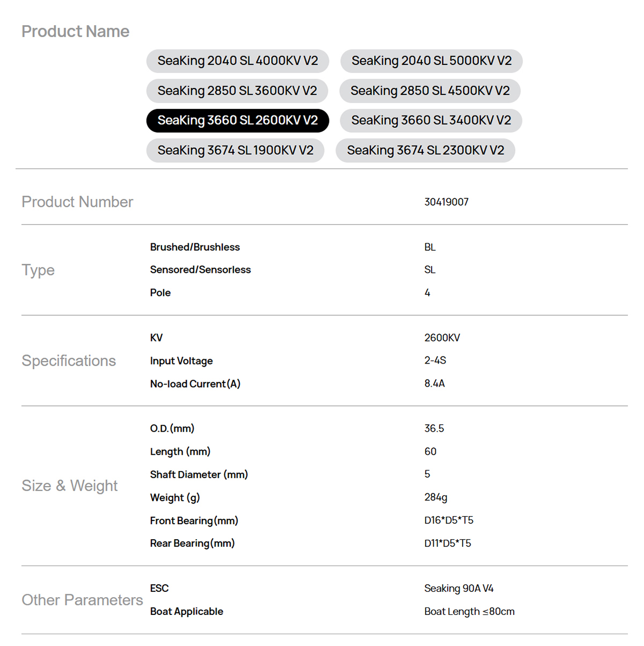Switch to SeaKing 3660 SL 3400KV V2
Viewport: 644px width, 646px height.
coord(431,120)
